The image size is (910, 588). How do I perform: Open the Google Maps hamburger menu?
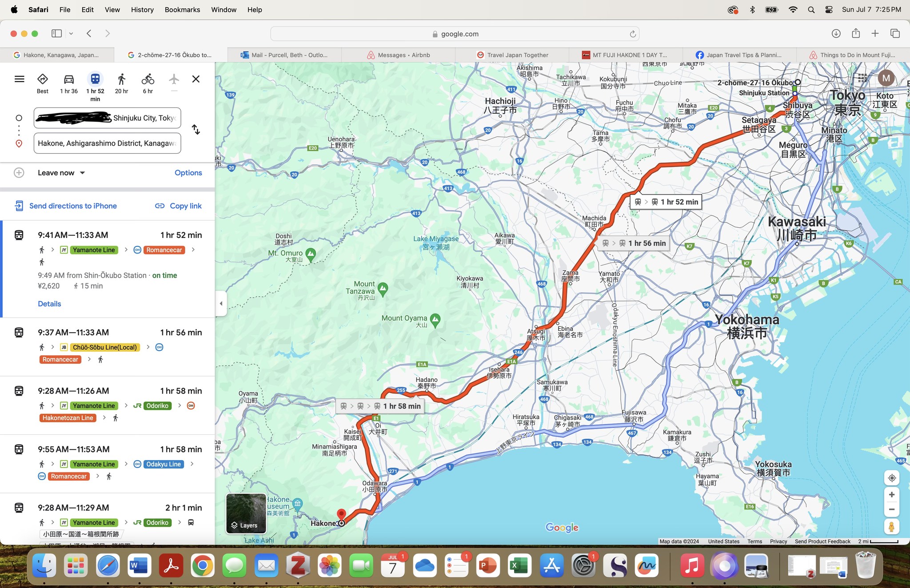tap(19, 79)
